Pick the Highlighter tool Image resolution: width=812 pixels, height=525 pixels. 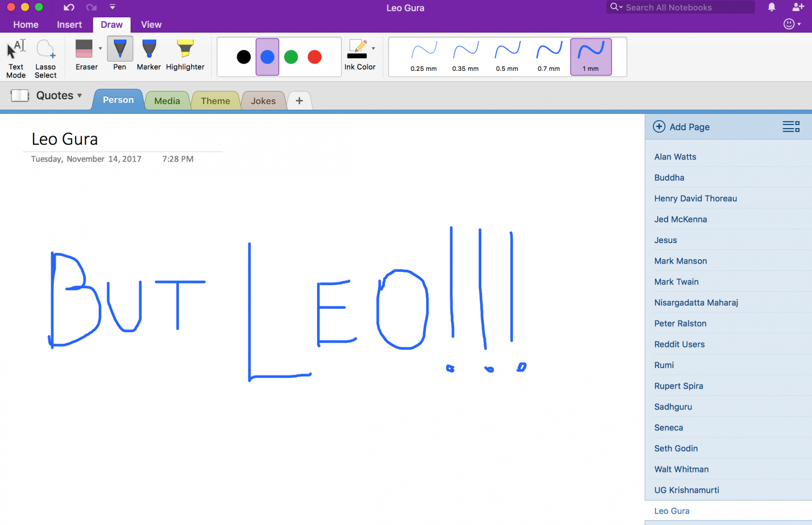coord(185,55)
